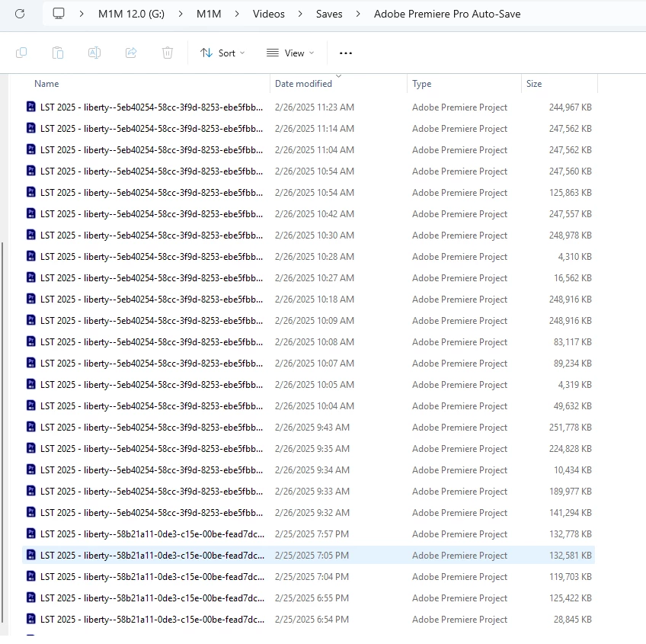Select file modified 2/25/2025 7:04 PM
The image size is (646, 644).
(x=309, y=577)
